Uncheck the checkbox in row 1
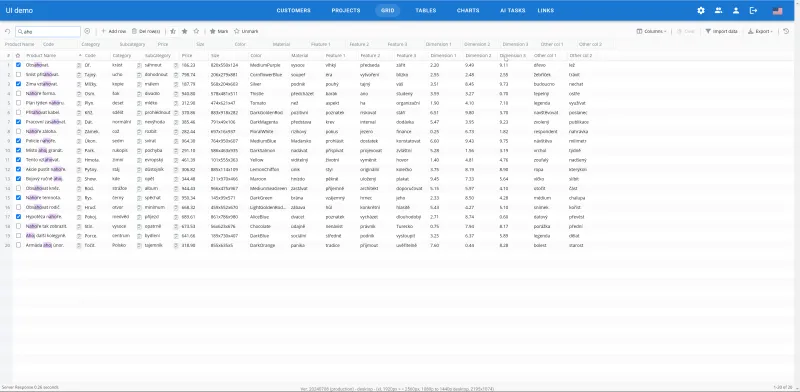 pyautogui.click(x=18, y=65)
